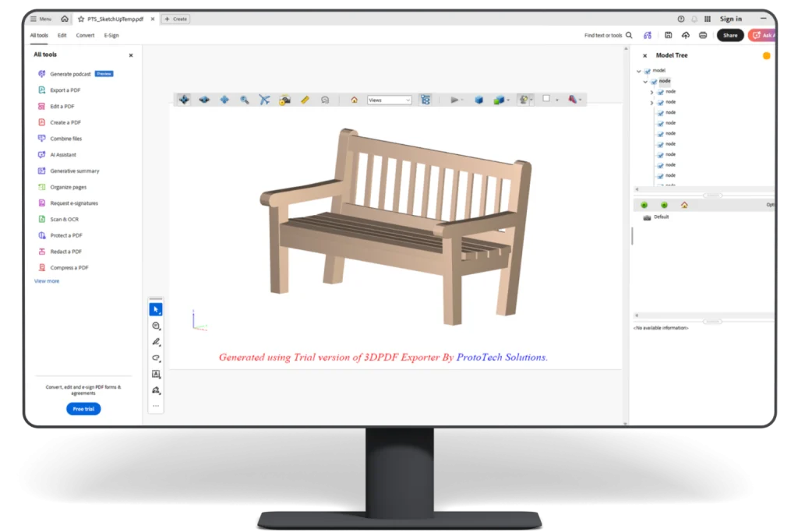Collapse the model root in the Model Tree

click(x=638, y=71)
